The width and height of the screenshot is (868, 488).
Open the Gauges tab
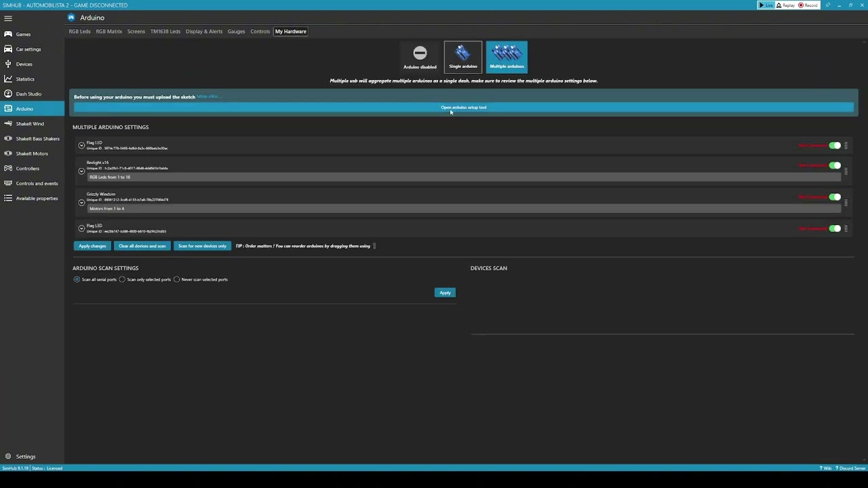click(x=237, y=31)
